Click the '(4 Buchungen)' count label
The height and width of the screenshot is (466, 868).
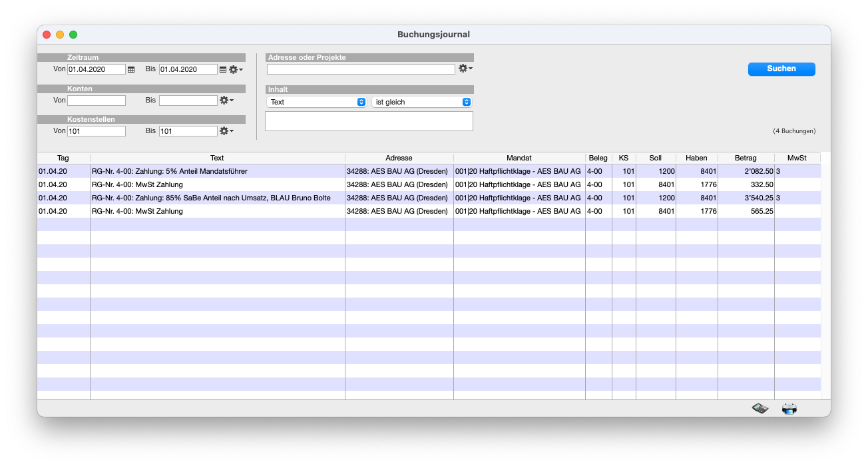pos(794,131)
